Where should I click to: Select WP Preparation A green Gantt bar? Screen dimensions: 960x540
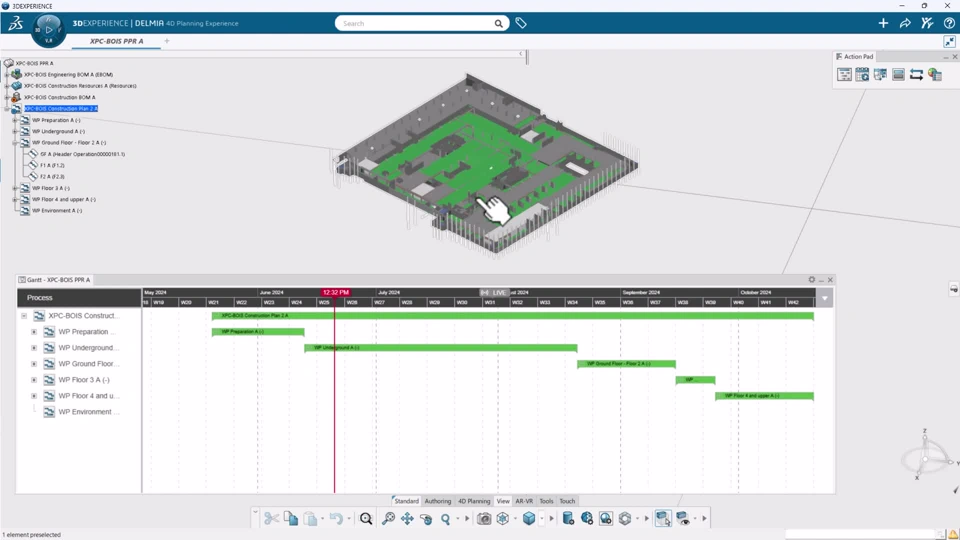point(258,332)
